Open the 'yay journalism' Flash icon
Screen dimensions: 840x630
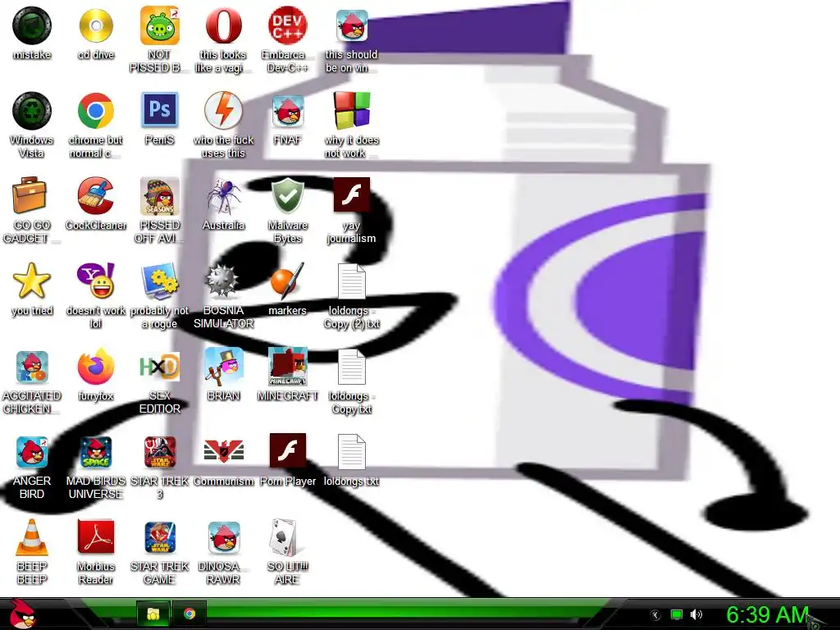[352, 194]
